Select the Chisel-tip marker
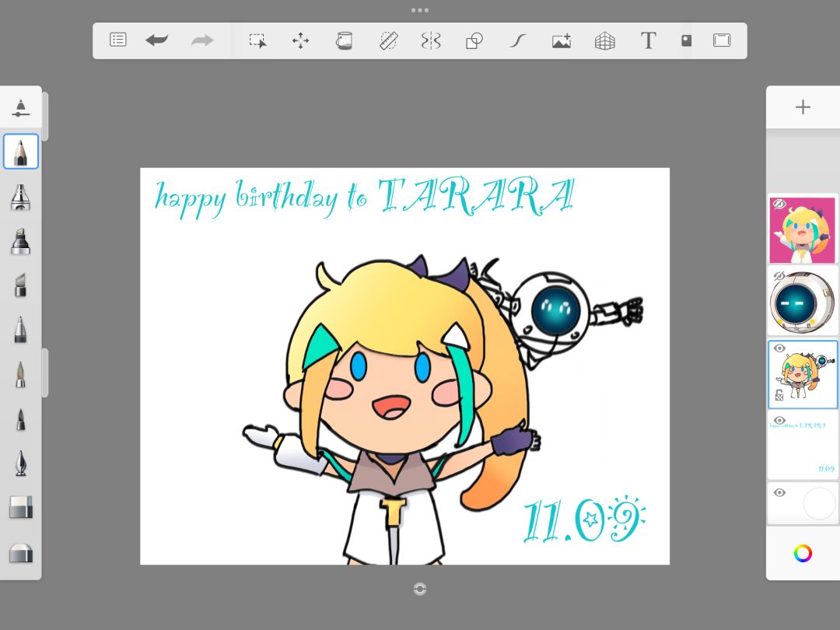The image size is (840, 630). point(20,285)
